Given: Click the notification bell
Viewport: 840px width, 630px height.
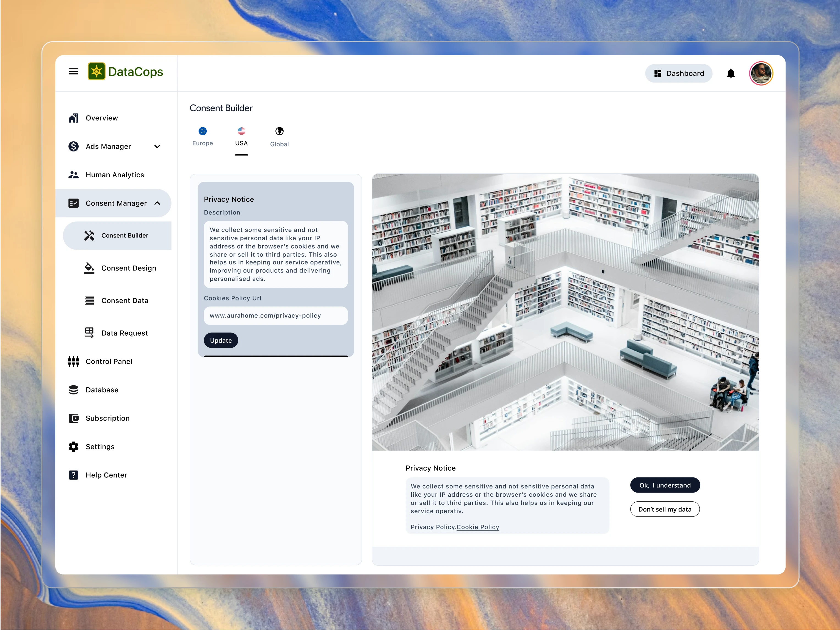Looking at the screenshot, I should point(730,73).
